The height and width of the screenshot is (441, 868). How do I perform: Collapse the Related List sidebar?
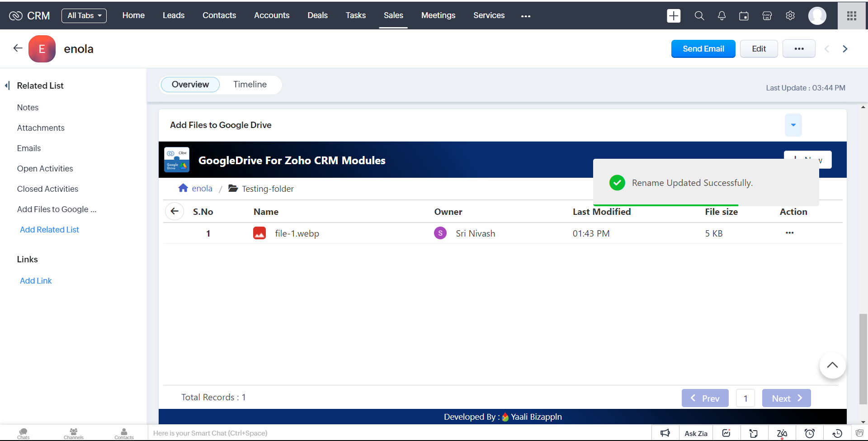pyautogui.click(x=7, y=85)
